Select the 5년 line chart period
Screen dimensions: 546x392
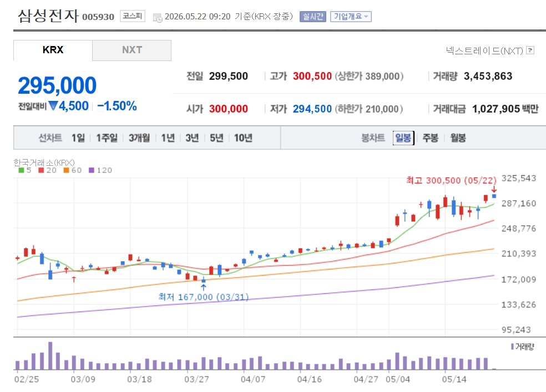216,138
